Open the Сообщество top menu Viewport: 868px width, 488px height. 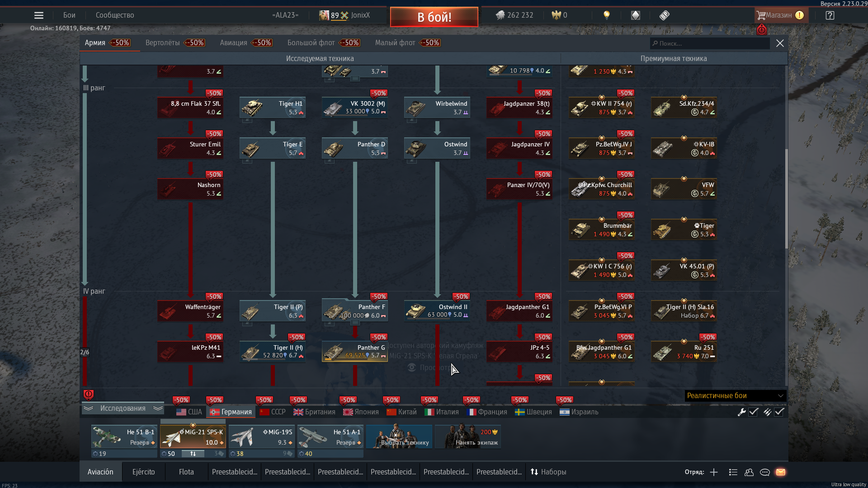coord(115,15)
